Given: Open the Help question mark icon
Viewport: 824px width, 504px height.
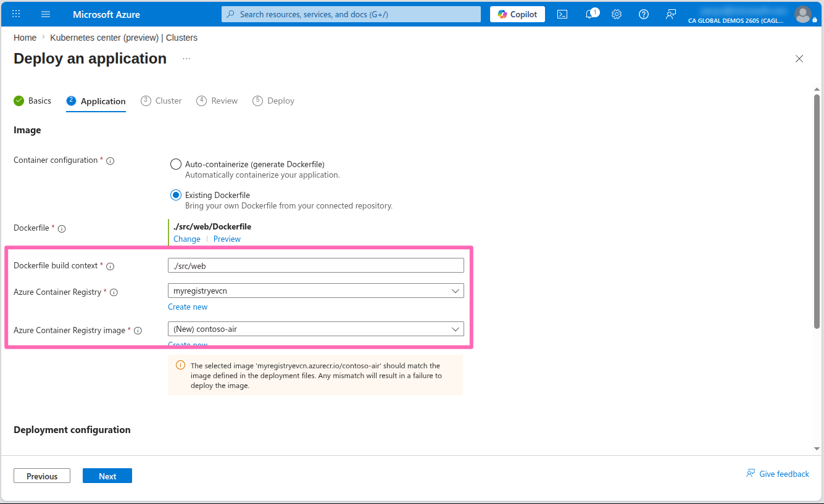Looking at the screenshot, I should 644,14.
